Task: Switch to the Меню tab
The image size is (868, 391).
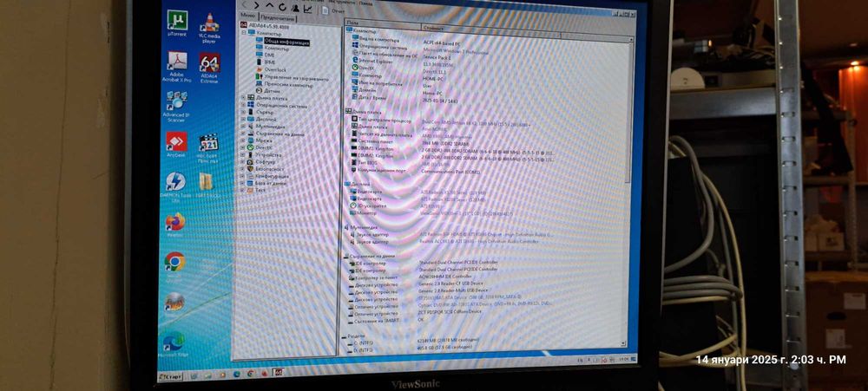Action: 247,16
